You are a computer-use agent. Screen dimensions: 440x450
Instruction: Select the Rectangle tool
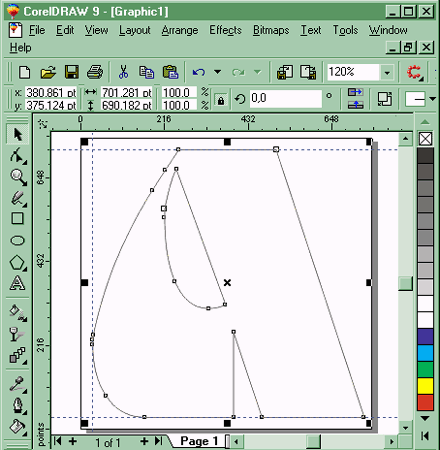(x=17, y=219)
